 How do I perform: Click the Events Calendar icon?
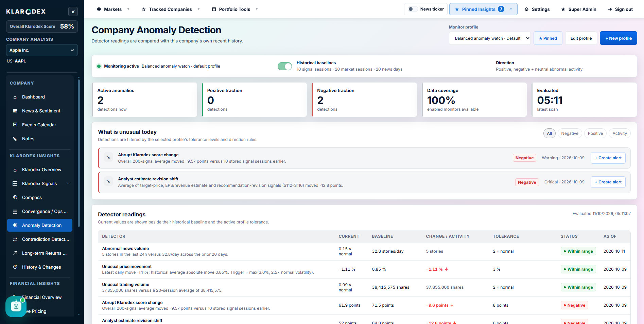click(x=15, y=125)
